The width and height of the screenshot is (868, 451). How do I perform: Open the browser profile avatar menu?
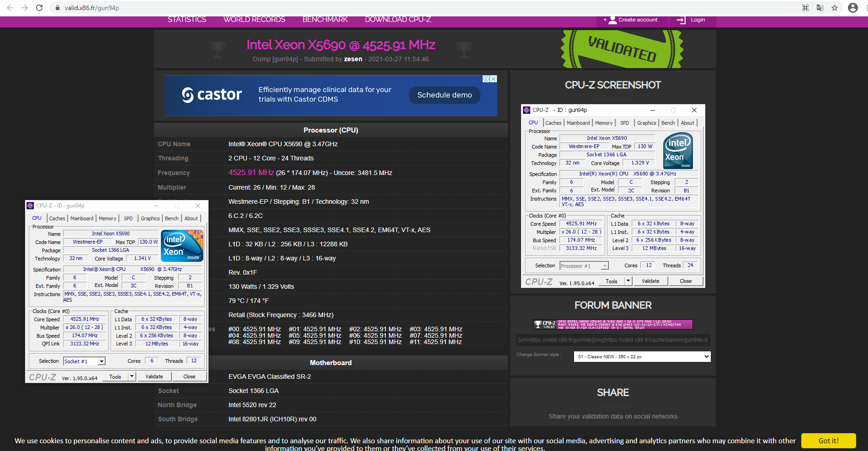[853, 8]
